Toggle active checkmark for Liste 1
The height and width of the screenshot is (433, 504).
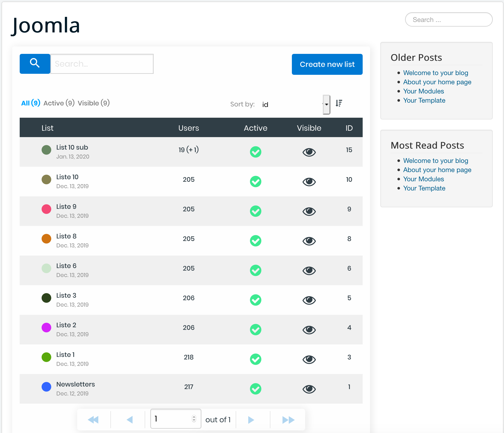[x=256, y=359]
